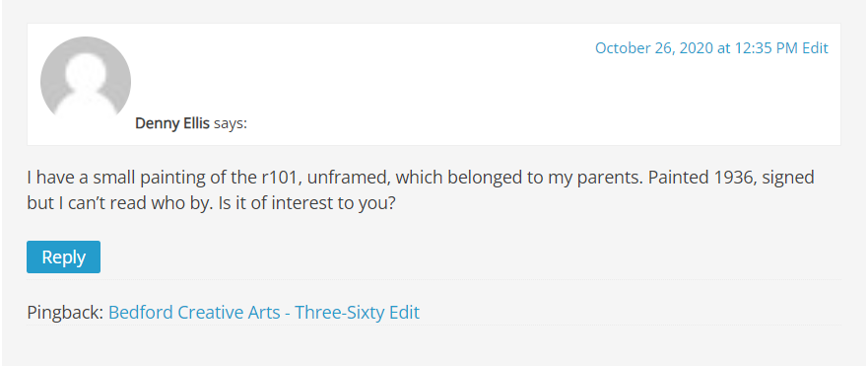Click the word 'says:' after the author name
The height and width of the screenshot is (366, 868).
click(231, 123)
